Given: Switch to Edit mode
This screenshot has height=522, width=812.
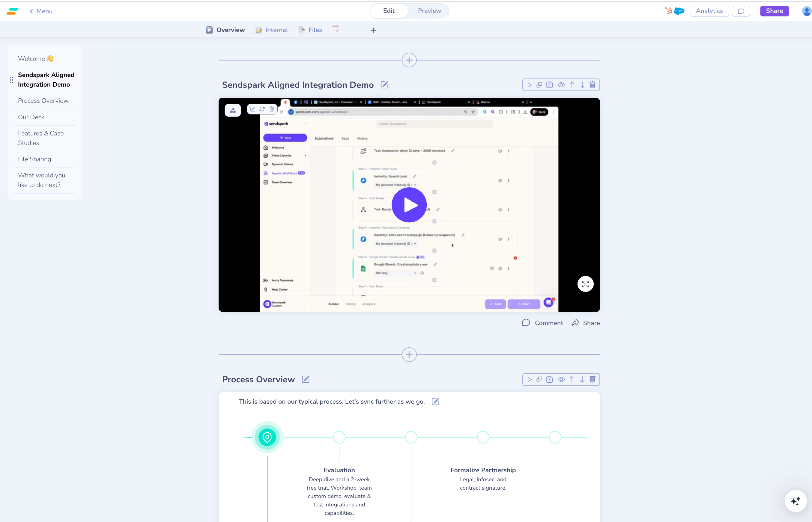Looking at the screenshot, I should [389, 11].
